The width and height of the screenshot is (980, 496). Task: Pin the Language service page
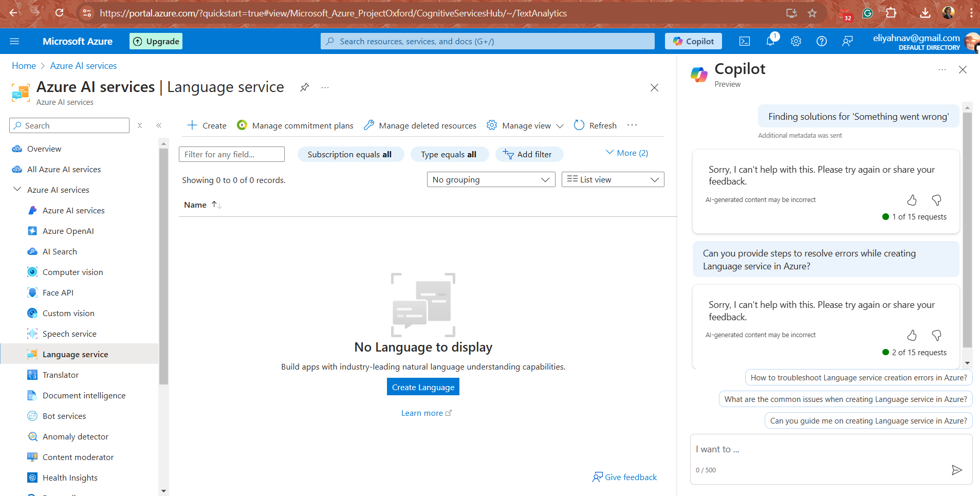pyautogui.click(x=304, y=87)
